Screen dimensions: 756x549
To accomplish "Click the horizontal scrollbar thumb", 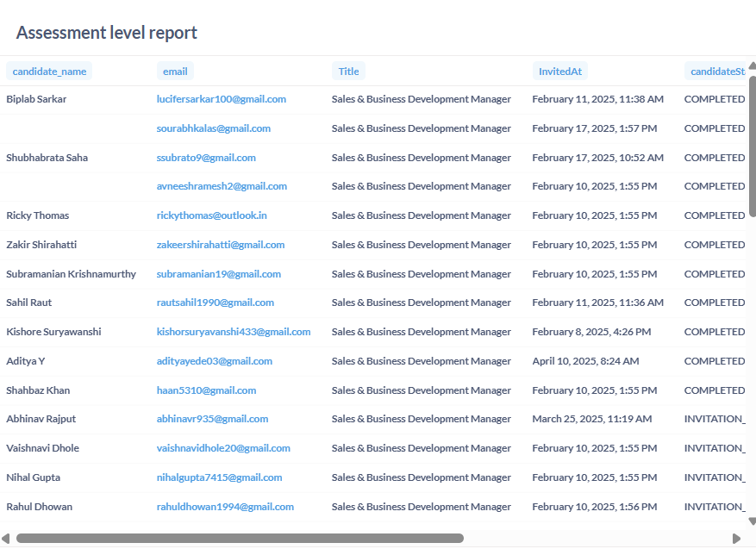I will pos(240,539).
